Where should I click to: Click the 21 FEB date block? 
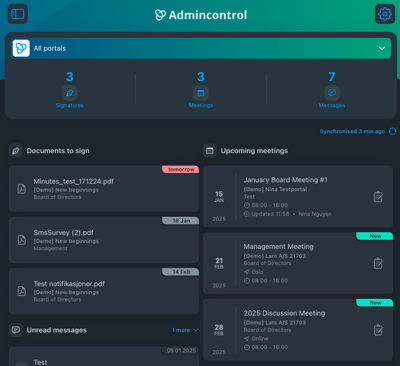(219, 263)
